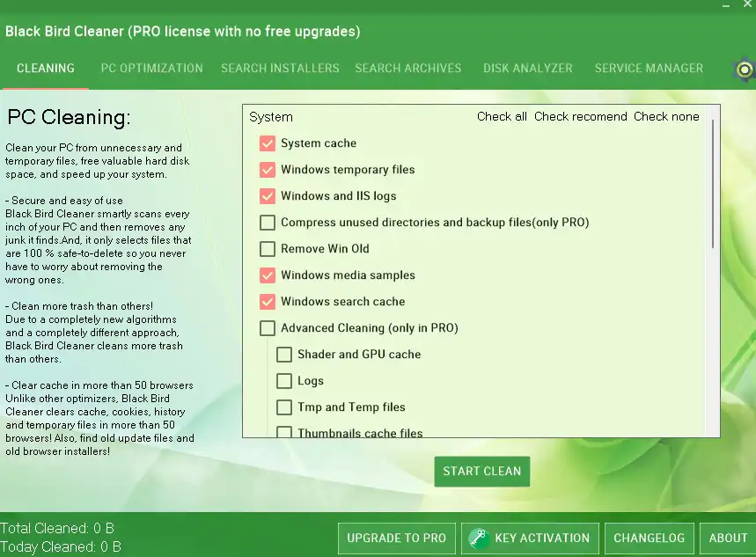Enable the Remove Win Old option
This screenshot has height=557, width=756.
click(268, 249)
